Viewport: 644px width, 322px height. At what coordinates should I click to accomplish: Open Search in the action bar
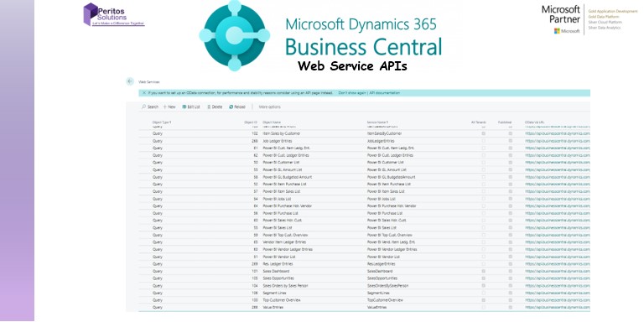[x=150, y=106]
